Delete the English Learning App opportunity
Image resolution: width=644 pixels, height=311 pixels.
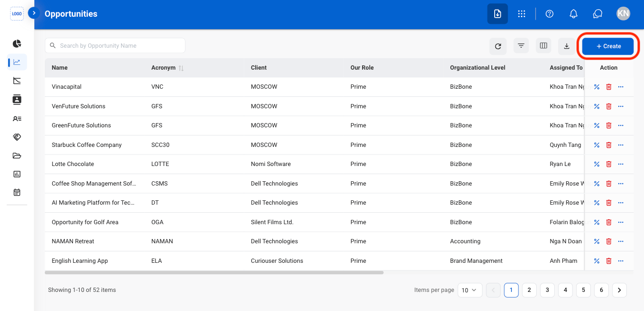[609, 261]
